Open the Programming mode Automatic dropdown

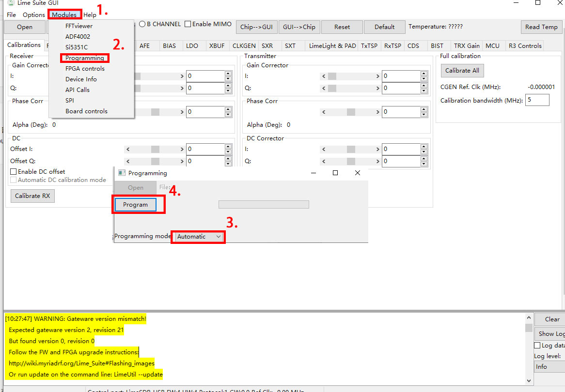[198, 237]
